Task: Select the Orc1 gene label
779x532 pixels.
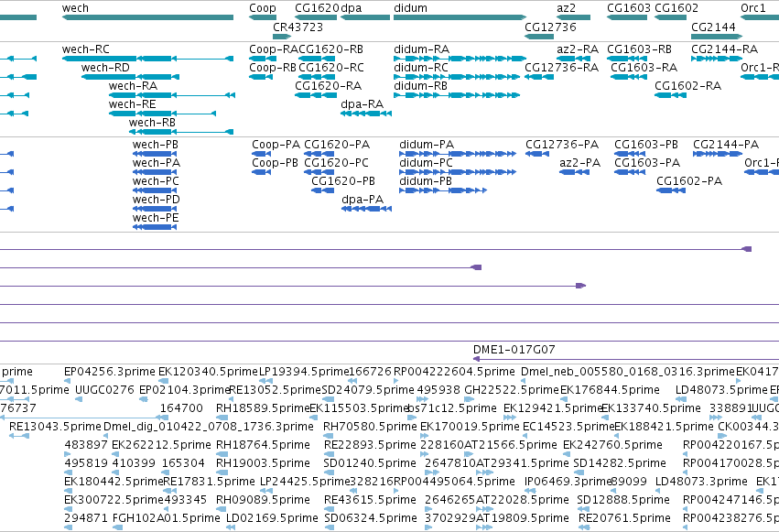Action: (x=753, y=8)
